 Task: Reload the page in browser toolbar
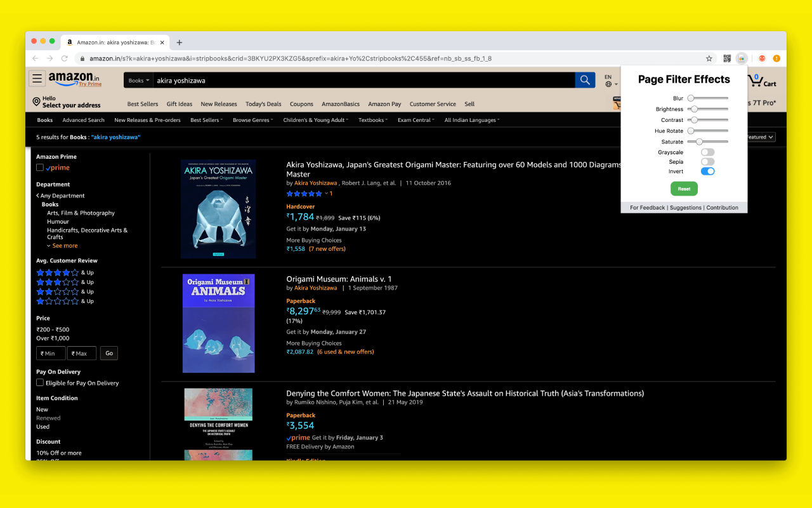65,58
